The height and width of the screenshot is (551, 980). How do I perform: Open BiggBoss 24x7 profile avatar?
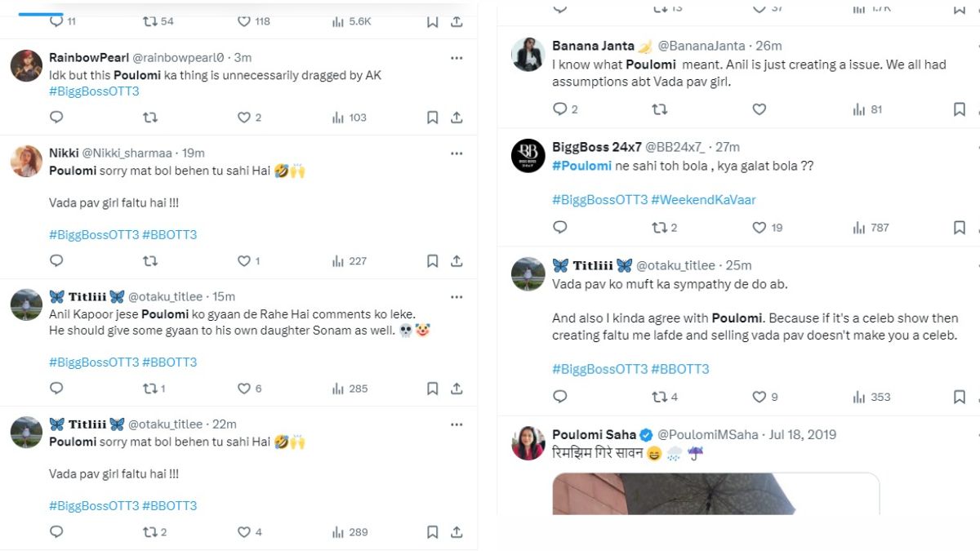click(x=528, y=155)
